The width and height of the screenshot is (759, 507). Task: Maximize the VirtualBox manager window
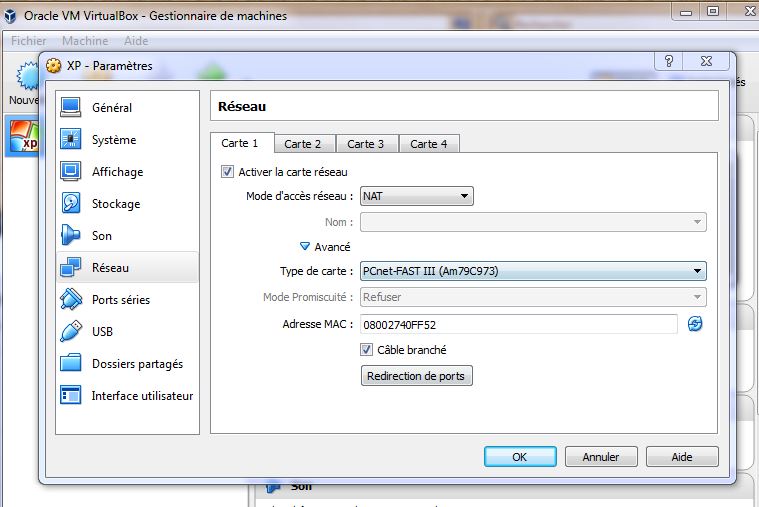pos(713,12)
